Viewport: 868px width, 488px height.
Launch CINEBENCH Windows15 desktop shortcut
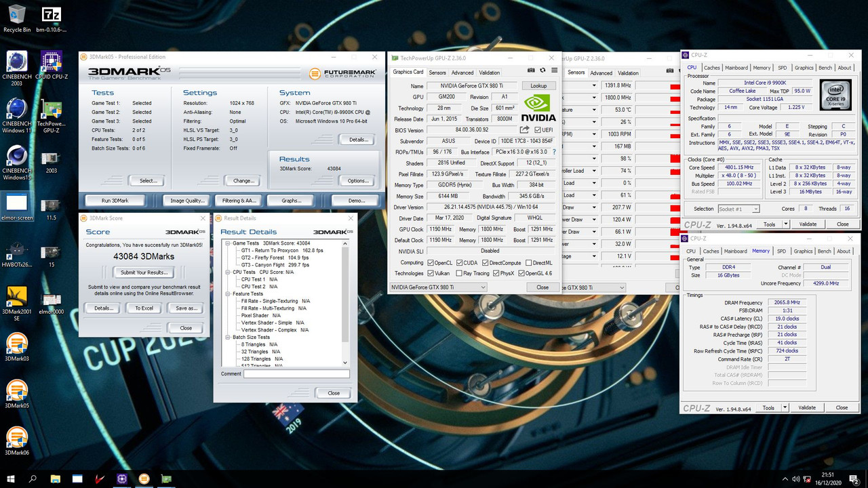point(17,163)
